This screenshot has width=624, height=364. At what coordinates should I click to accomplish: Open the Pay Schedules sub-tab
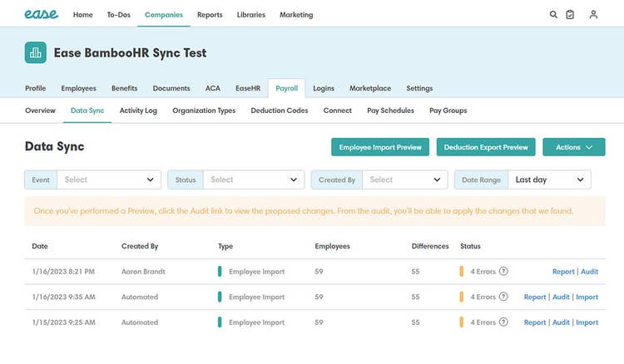390,111
